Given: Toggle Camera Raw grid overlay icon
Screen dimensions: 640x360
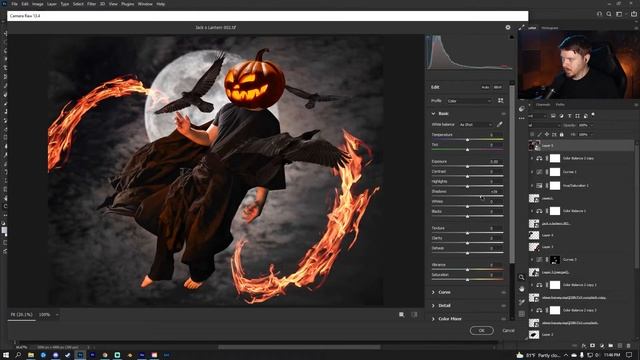Looking at the screenshot, I should click(x=521, y=314).
